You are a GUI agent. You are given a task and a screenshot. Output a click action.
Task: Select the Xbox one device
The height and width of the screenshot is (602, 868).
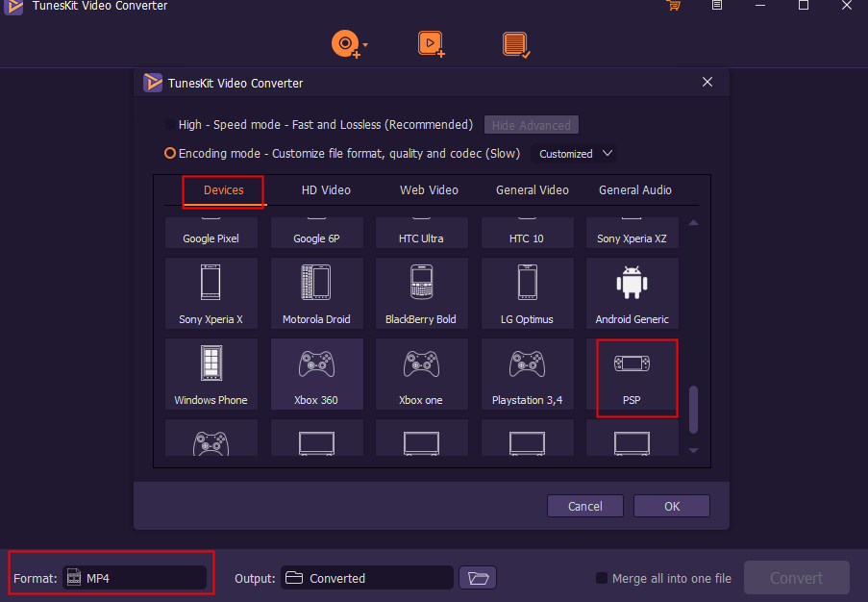tap(421, 374)
